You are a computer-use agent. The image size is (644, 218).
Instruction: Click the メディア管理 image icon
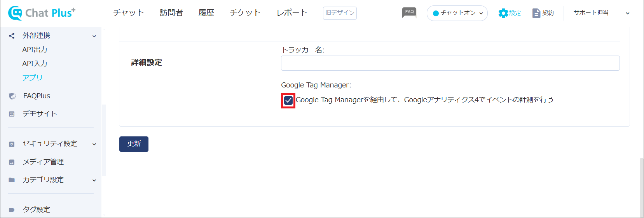pos(12,162)
